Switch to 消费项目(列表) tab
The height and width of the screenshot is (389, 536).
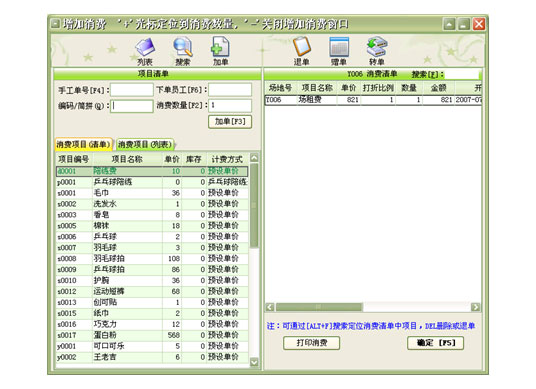tap(145, 145)
